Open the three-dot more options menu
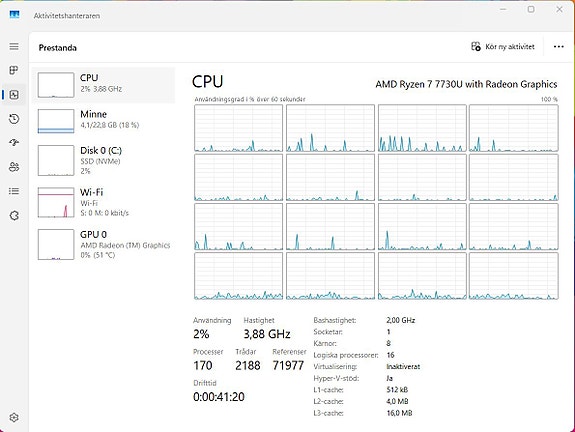The height and width of the screenshot is (432, 575). pos(558,47)
